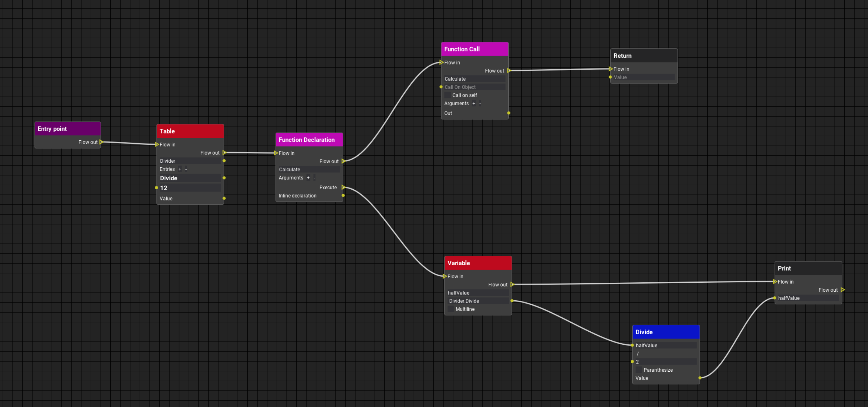Image resolution: width=868 pixels, height=407 pixels.
Task: Select the divisor field showing 2
Action: click(665, 362)
